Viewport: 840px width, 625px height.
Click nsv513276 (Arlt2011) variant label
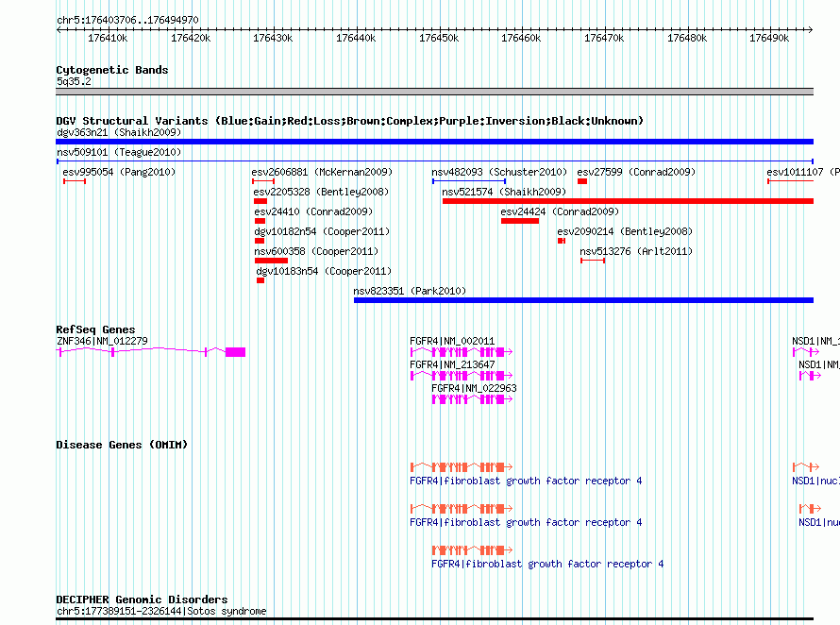tap(636, 251)
